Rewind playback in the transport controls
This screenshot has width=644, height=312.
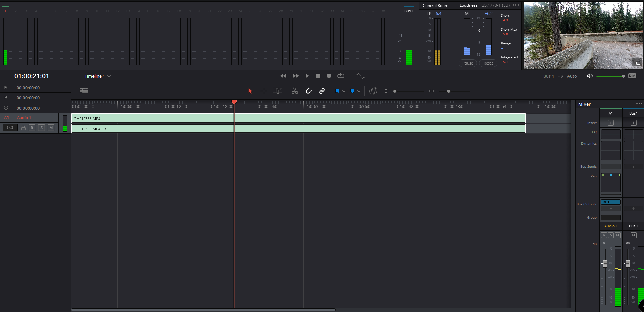point(283,76)
